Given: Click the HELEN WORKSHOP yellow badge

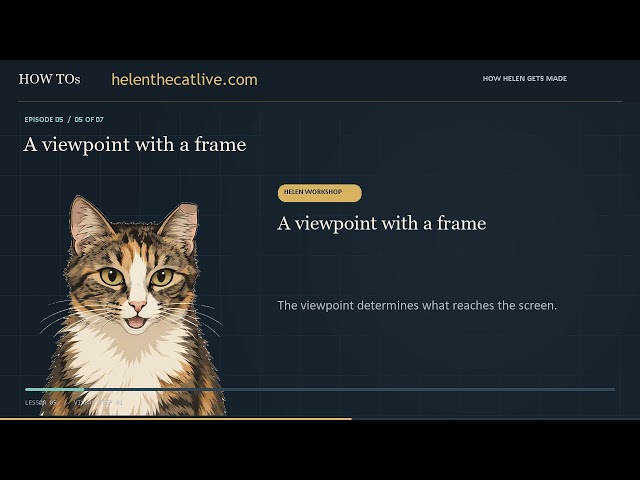Looking at the screenshot, I should [x=320, y=193].
